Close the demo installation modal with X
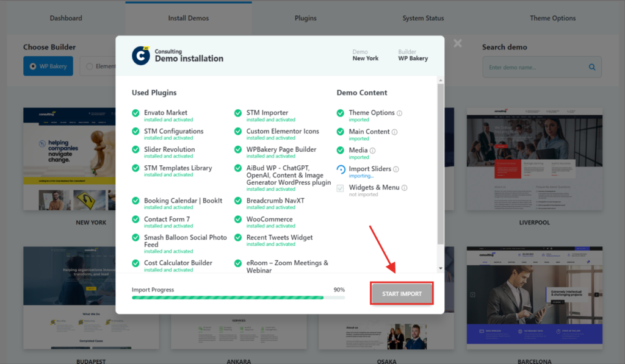This screenshot has width=625, height=364. 458,43
